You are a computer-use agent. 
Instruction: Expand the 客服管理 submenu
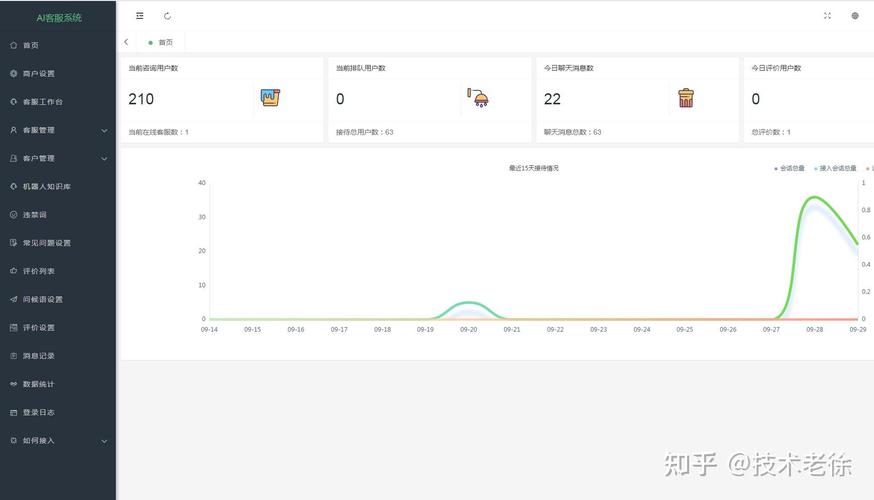pos(58,130)
